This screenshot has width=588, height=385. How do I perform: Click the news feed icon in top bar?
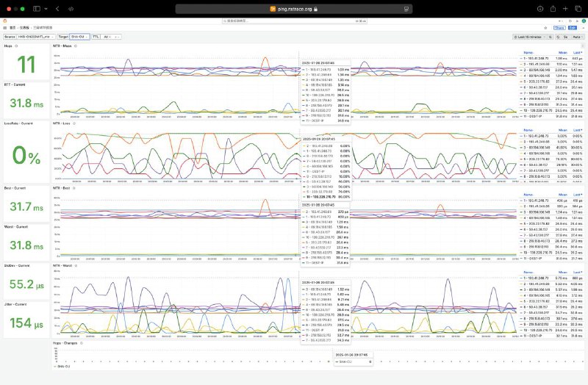(577, 21)
